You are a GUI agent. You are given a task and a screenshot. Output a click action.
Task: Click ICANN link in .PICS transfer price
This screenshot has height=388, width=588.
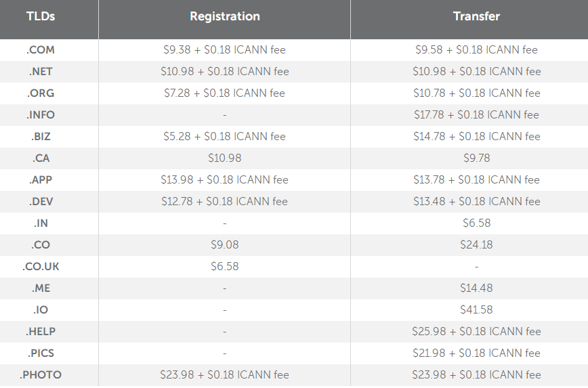pos(506,353)
